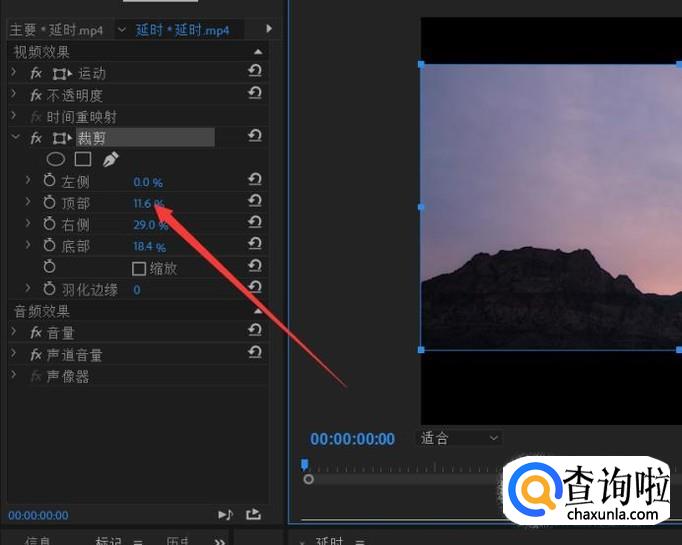Reset the 音量 audio effect
This screenshot has height=545, width=682.
[255, 330]
